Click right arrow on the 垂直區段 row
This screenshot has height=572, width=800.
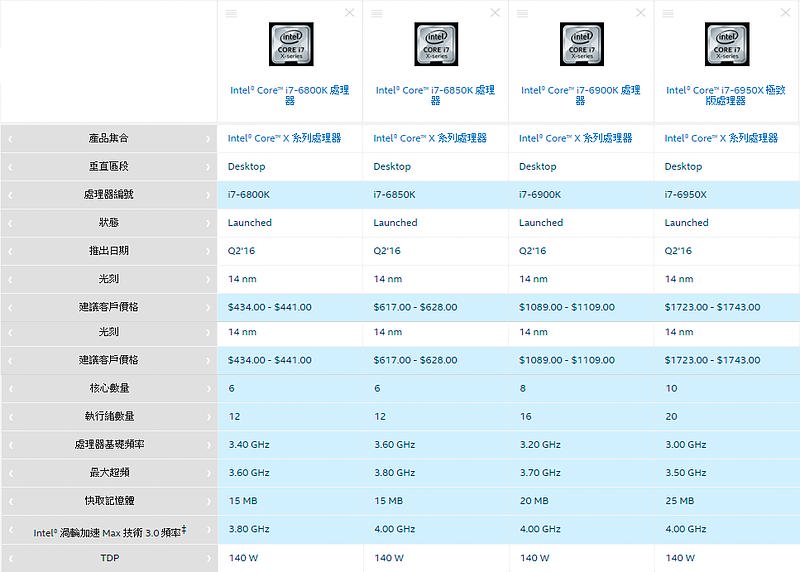coord(208,167)
